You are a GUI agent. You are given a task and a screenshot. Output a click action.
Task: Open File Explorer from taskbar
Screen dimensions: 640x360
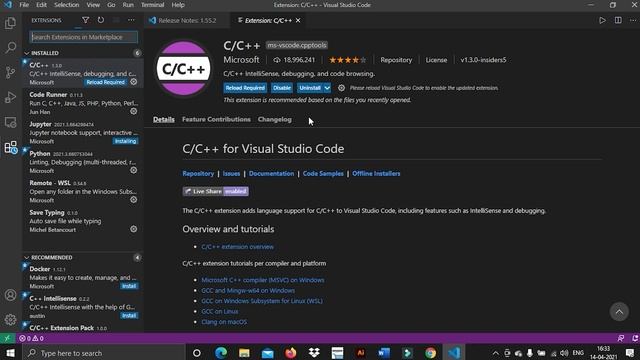pos(244,353)
